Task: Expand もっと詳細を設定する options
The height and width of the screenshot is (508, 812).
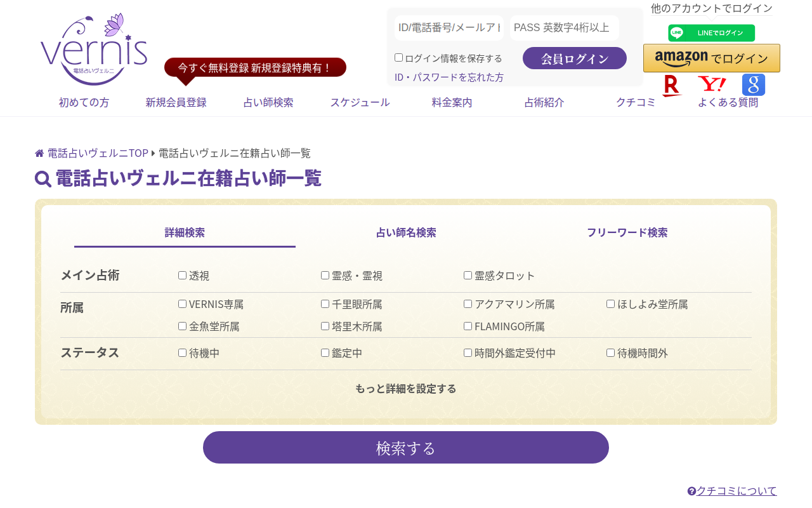Action: pyautogui.click(x=406, y=389)
